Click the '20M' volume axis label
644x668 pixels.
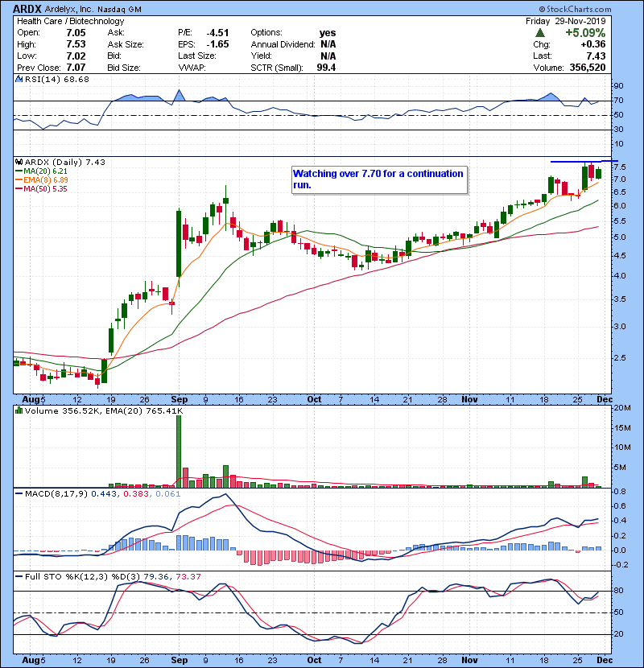click(x=623, y=408)
